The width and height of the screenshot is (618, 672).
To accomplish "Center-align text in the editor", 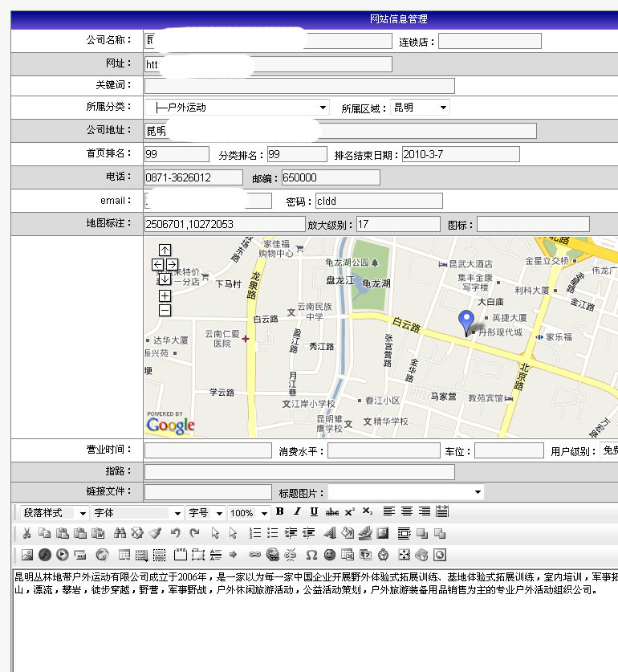I will point(407,511).
